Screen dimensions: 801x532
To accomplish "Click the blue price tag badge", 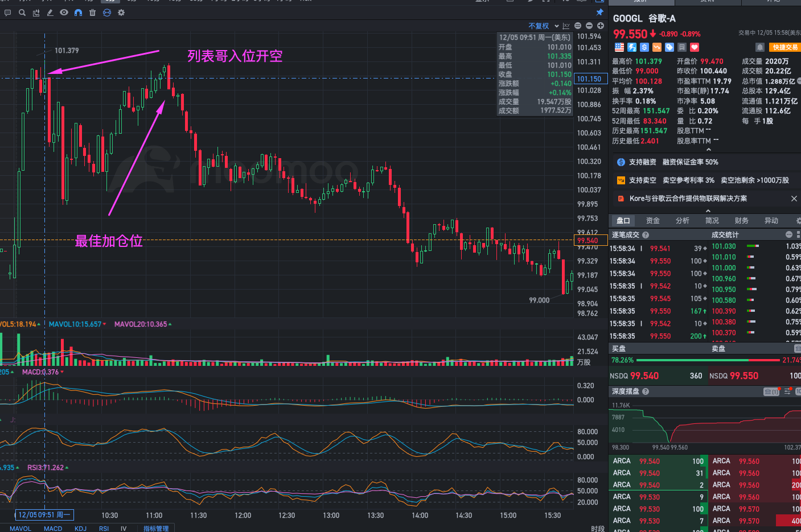I will click(669, 47).
